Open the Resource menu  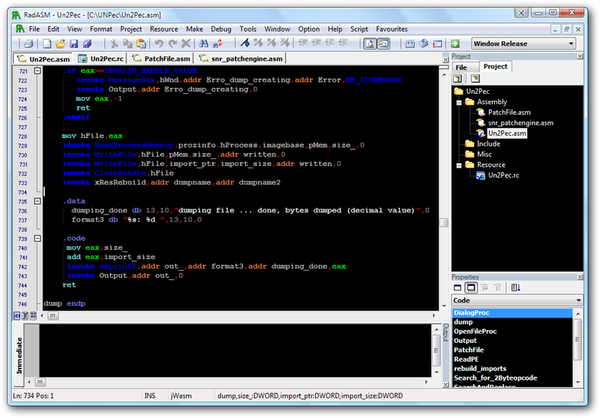click(x=164, y=29)
